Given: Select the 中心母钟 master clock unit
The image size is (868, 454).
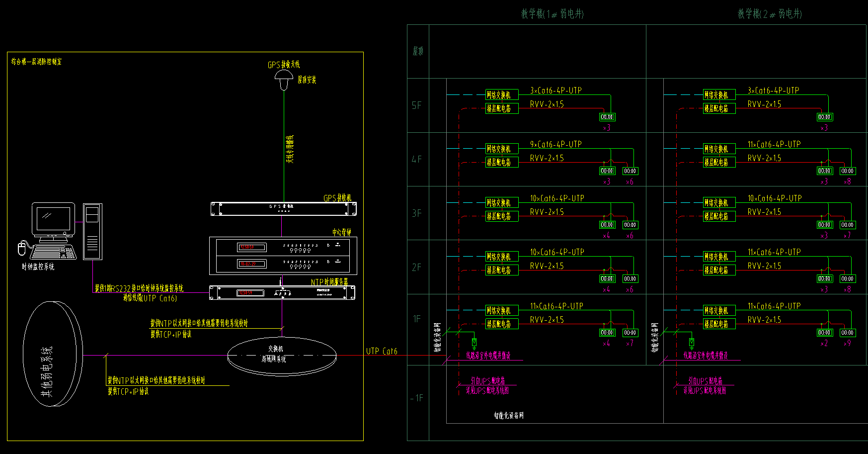Looking at the screenshot, I should point(283,256).
